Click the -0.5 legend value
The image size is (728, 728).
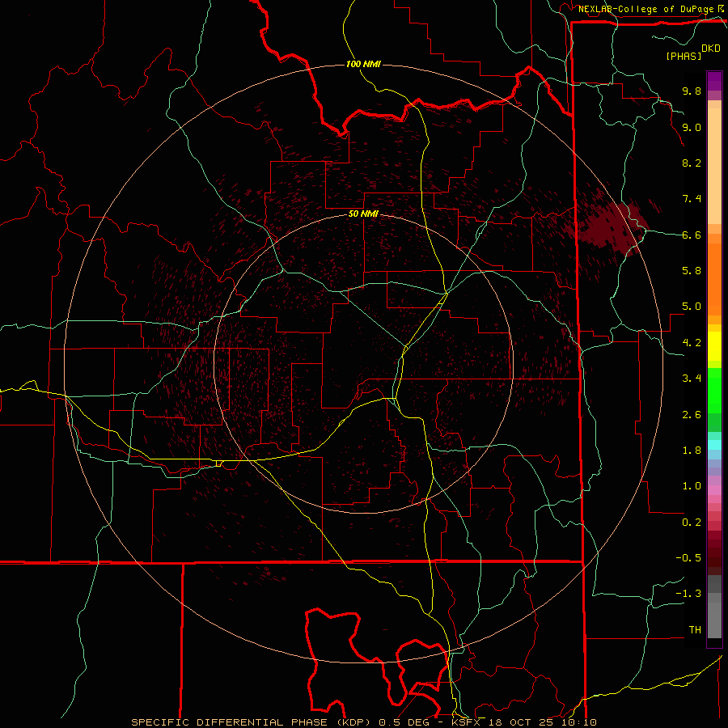tap(688, 558)
